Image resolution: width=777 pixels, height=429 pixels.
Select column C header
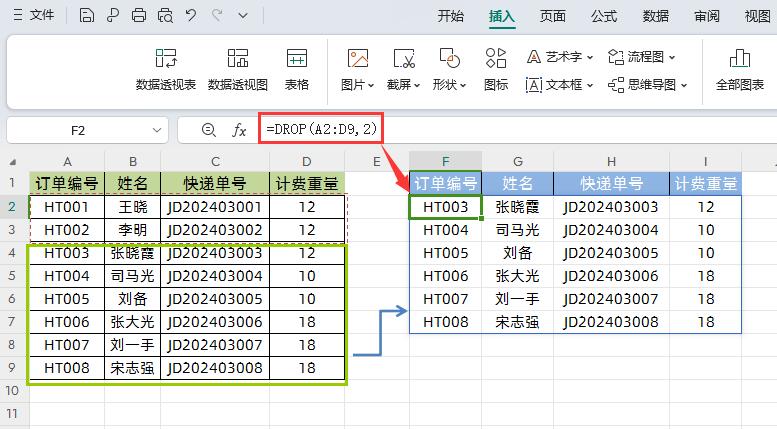pos(215,161)
